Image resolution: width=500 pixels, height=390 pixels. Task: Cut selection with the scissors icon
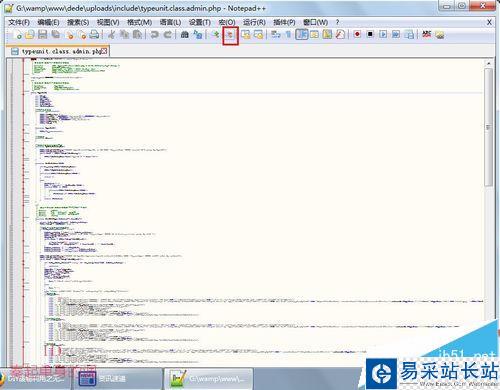click(111, 34)
